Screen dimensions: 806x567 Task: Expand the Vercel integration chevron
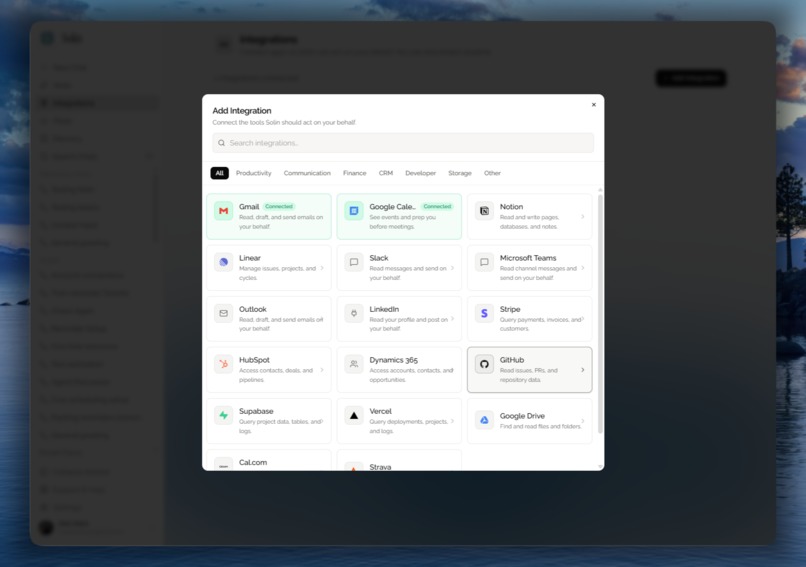point(452,421)
